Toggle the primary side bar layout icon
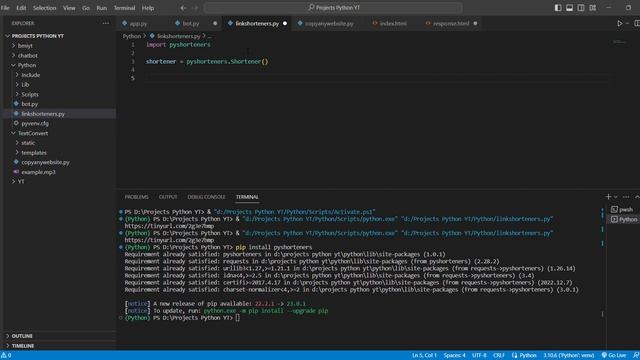Image resolution: width=640 pixels, height=360 pixels. click(558, 8)
